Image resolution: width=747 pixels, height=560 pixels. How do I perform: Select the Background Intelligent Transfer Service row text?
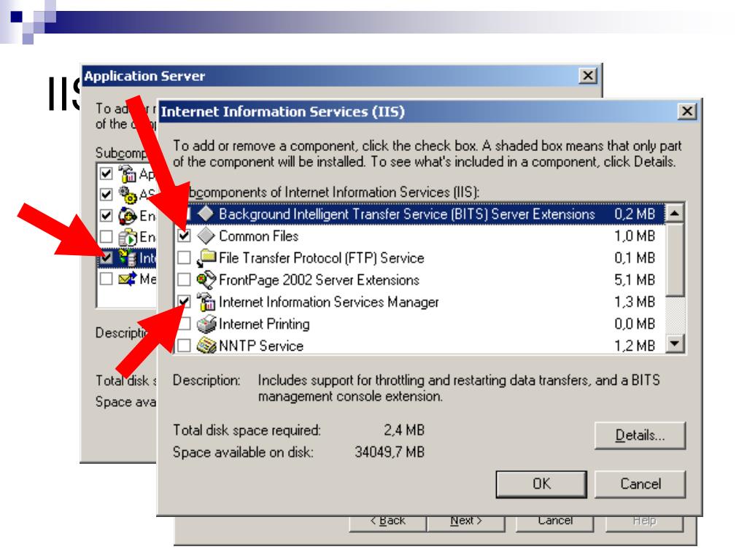tap(406, 214)
